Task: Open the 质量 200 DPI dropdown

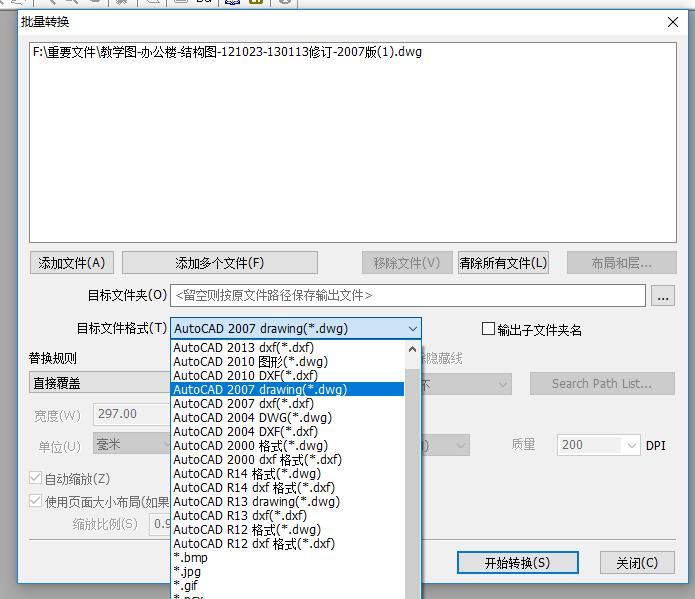Action: click(x=631, y=445)
